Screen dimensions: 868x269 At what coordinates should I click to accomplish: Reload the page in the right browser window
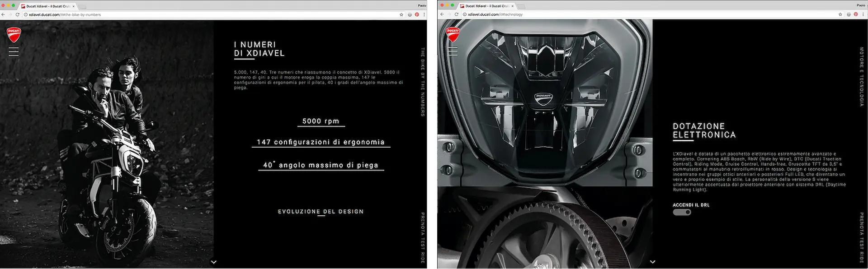457,14
